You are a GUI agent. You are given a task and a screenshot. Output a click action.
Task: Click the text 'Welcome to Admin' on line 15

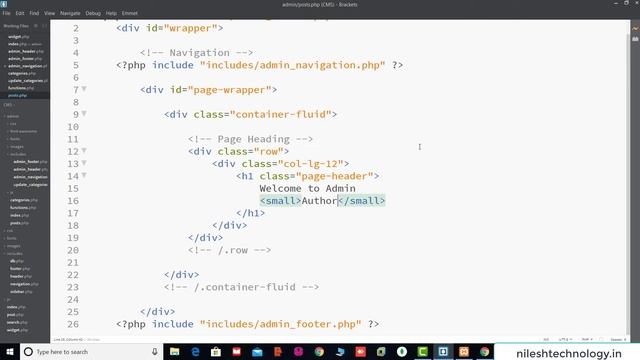tap(307, 189)
